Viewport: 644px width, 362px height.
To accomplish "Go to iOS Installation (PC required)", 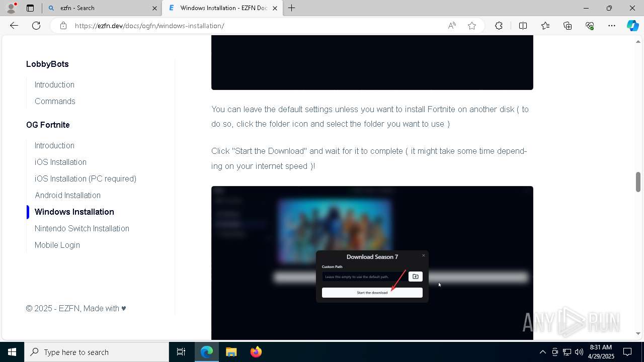I will point(86,178).
